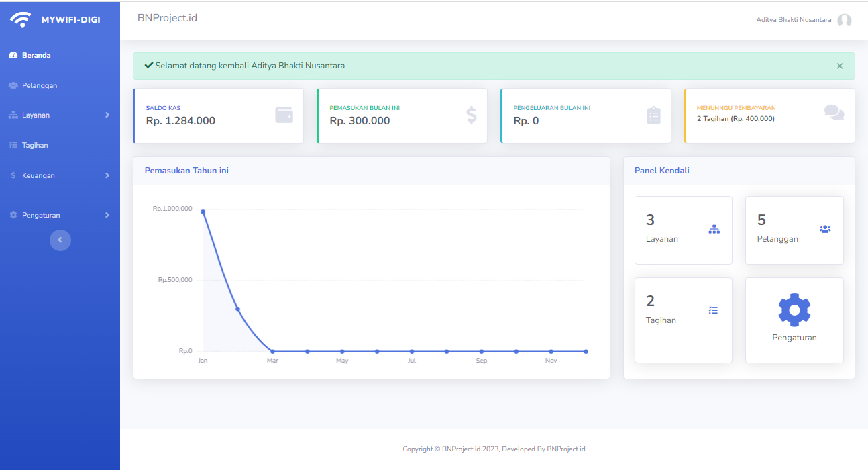Open Pelanggan from the sidebar menu
The height and width of the screenshot is (470, 868).
coord(39,86)
